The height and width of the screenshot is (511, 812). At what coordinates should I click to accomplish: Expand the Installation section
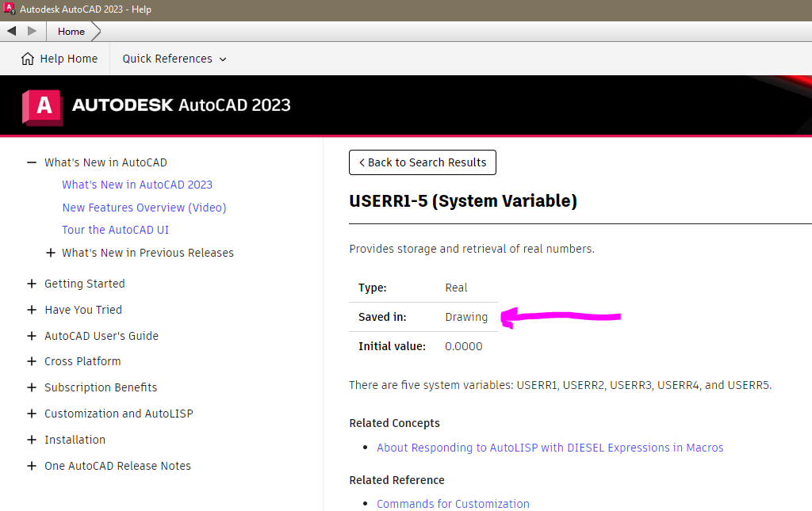coord(31,439)
